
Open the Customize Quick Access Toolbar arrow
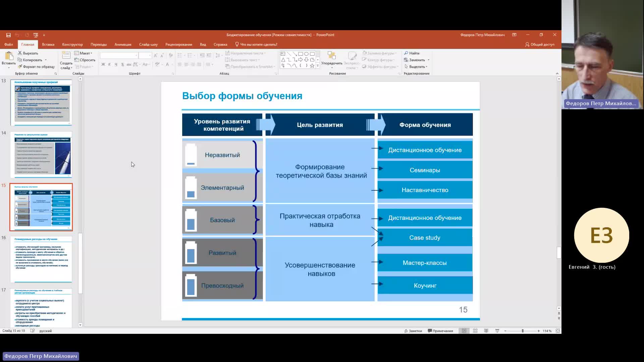tap(44, 35)
